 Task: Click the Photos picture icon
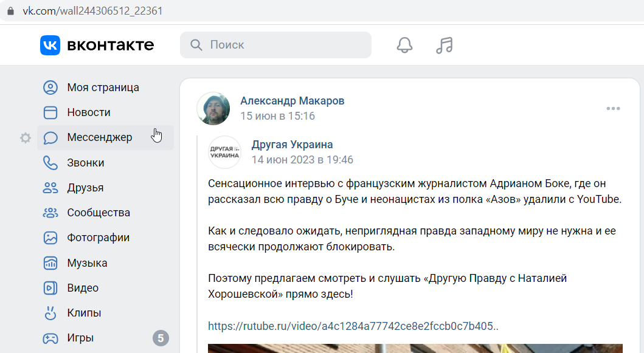pyautogui.click(x=50, y=238)
